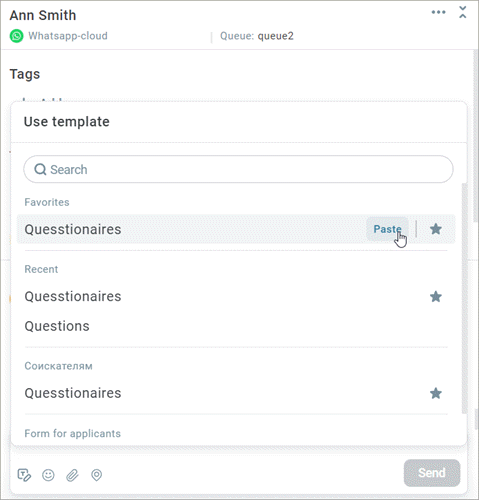The image size is (479, 500).
Task: Open the emoji picker smiley icon
Action: (48, 475)
